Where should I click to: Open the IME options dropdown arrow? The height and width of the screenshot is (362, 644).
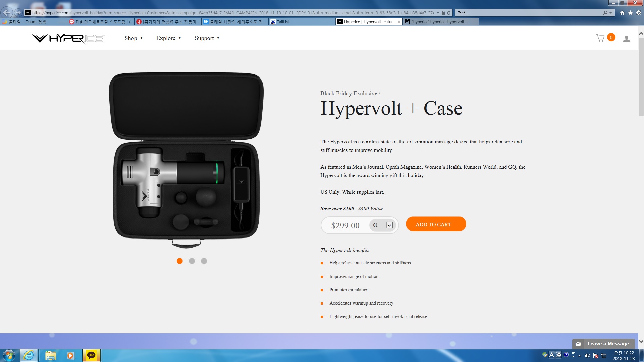(x=573, y=356)
